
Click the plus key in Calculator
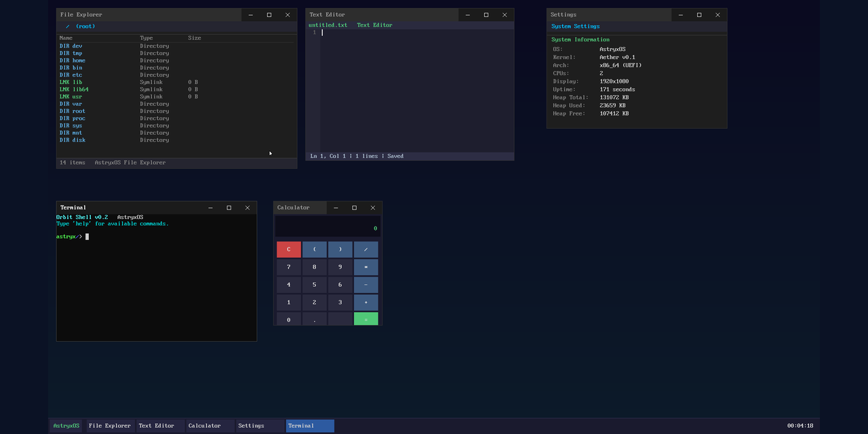366,302
